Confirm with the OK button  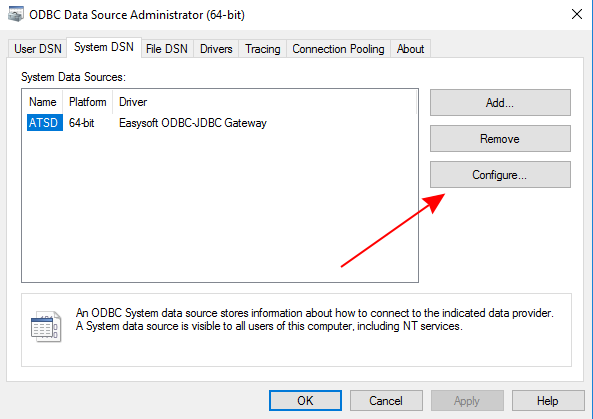click(x=305, y=400)
